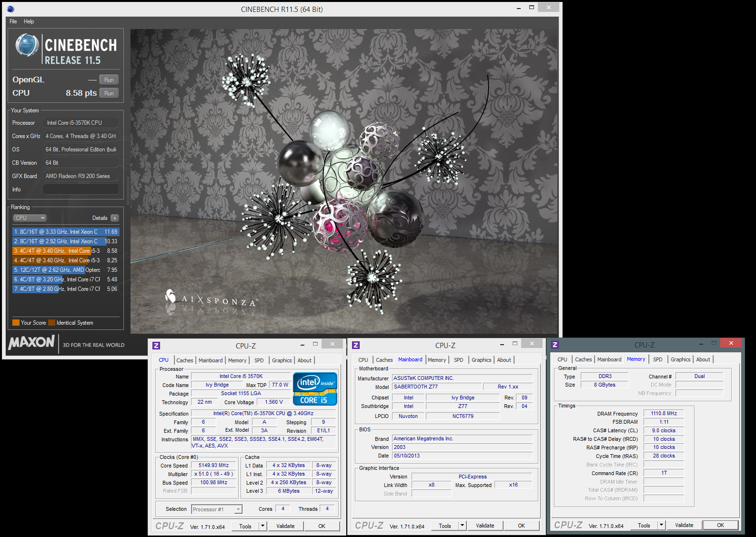Click Validate in Mainboard CPU-Z window
This screenshot has height=537, width=756.
[x=485, y=526]
